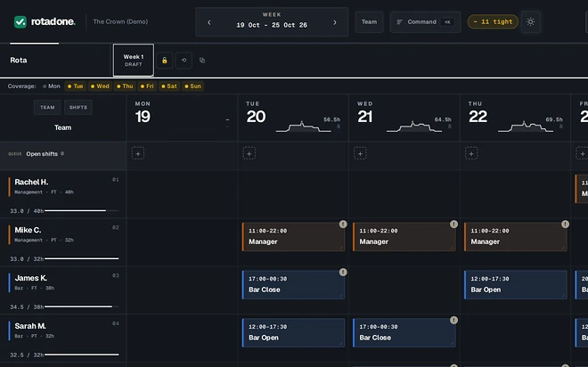
Task: Add open shift on Thursday
Action: [471, 153]
